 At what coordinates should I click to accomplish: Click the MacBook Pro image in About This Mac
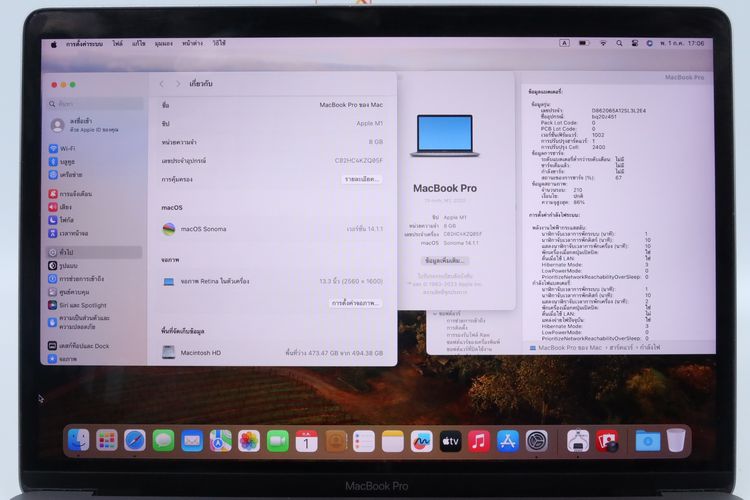(x=445, y=135)
